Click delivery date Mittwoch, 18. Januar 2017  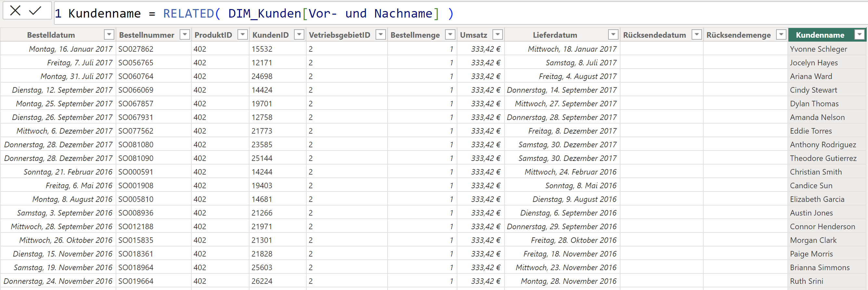point(572,49)
